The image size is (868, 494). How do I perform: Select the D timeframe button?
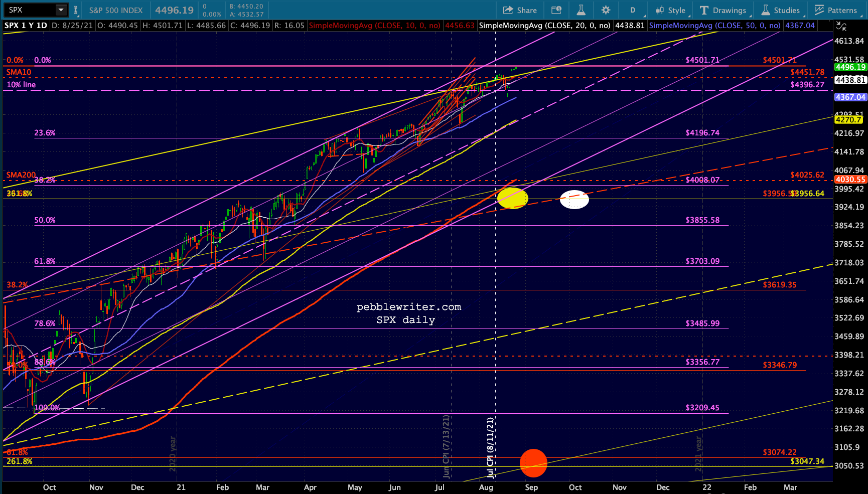point(633,10)
